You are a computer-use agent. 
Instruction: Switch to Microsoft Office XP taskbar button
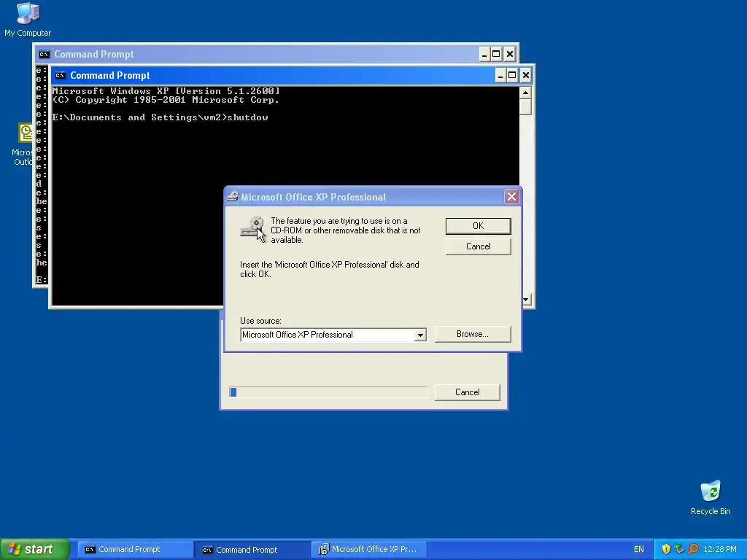[x=368, y=549]
